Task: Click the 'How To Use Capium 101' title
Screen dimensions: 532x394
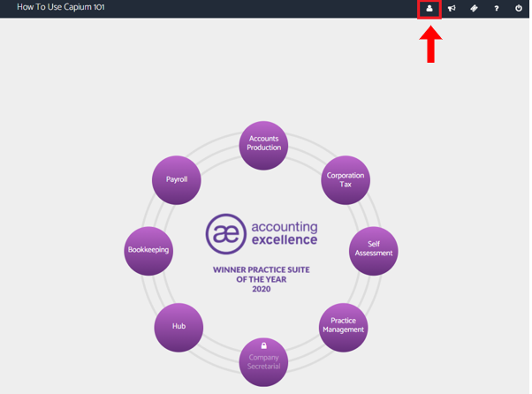Action: [61, 7]
